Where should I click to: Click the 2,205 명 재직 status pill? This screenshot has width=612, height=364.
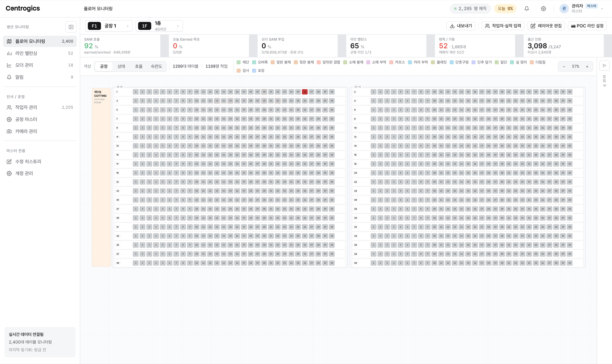(470, 9)
